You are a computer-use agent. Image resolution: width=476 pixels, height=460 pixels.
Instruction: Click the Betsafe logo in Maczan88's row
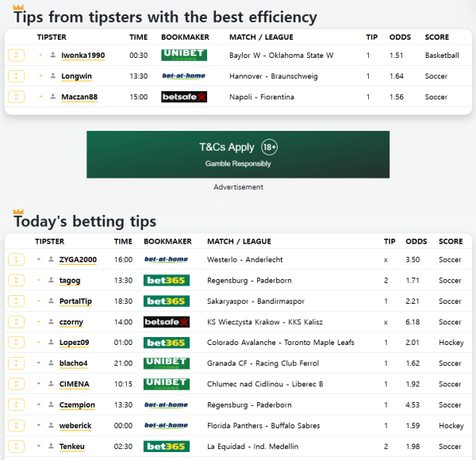(183, 97)
